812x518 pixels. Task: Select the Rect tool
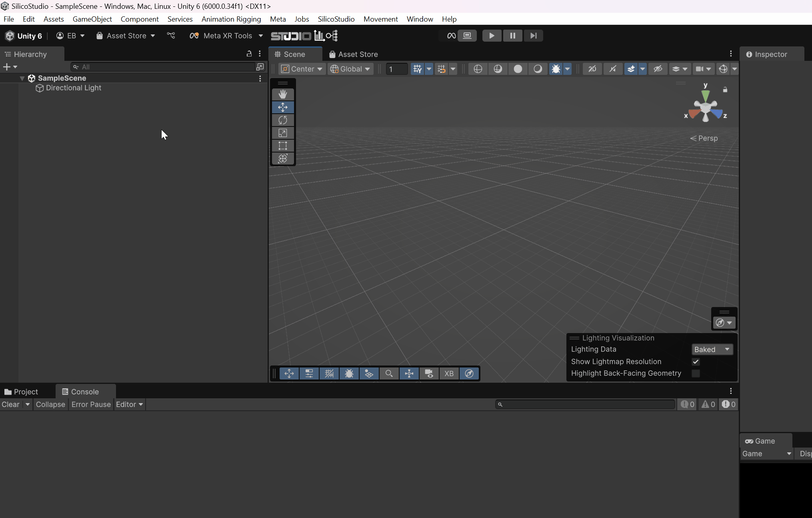click(x=283, y=146)
